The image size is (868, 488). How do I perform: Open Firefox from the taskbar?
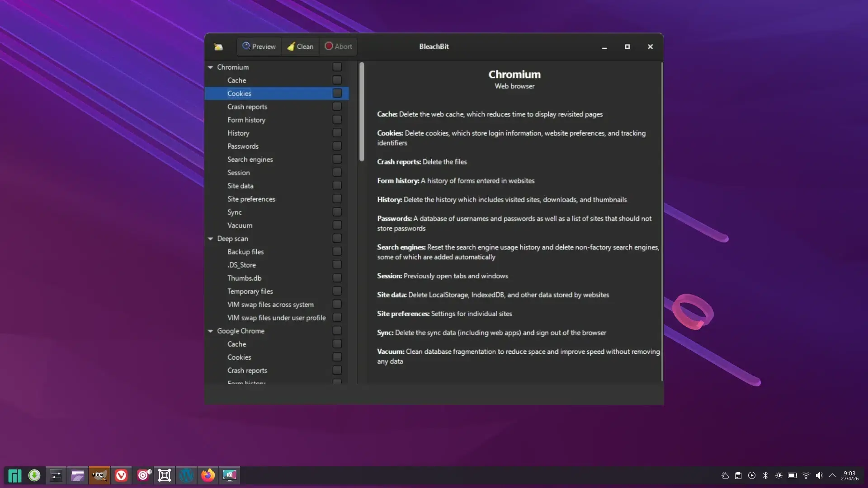click(208, 475)
